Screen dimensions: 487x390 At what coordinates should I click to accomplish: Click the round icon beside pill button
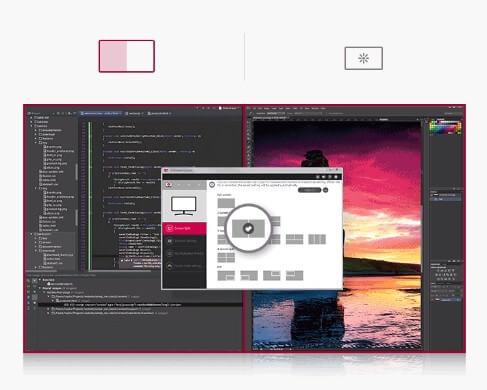pos(326,190)
